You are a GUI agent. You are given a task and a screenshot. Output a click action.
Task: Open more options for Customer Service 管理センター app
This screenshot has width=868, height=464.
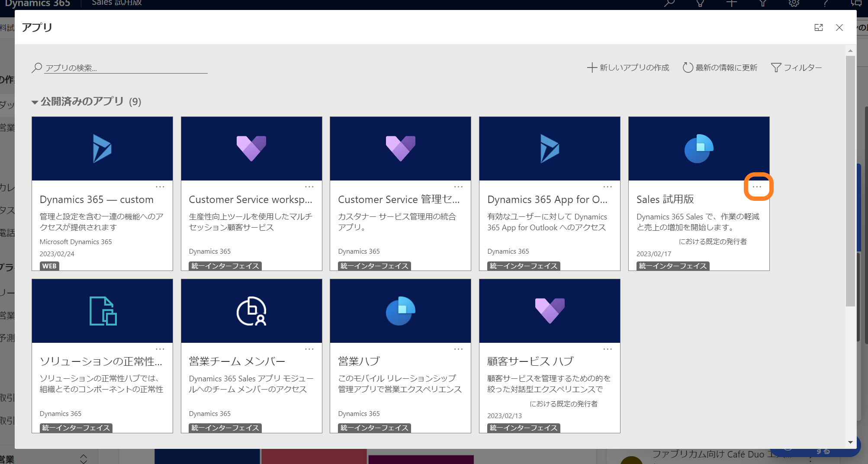coord(459,187)
